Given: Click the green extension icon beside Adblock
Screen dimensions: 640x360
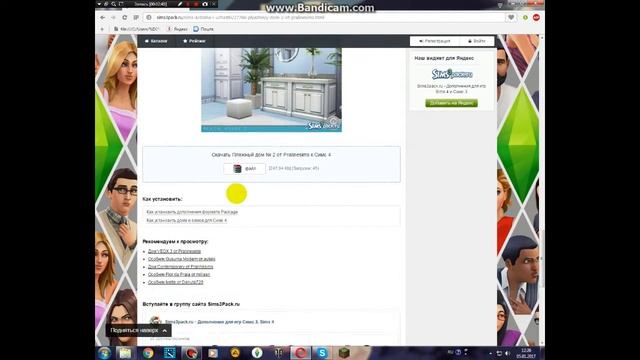Looking at the screenshot, I should point(525,18).
